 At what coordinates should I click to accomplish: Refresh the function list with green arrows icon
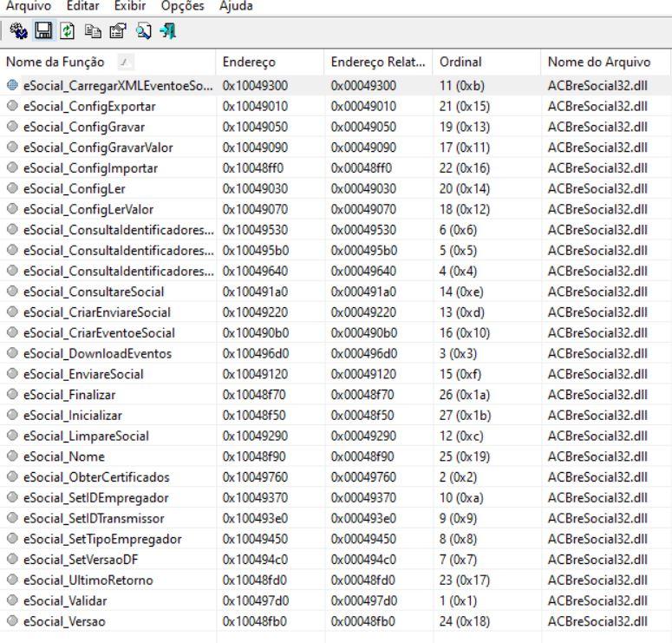pos(68,31)
